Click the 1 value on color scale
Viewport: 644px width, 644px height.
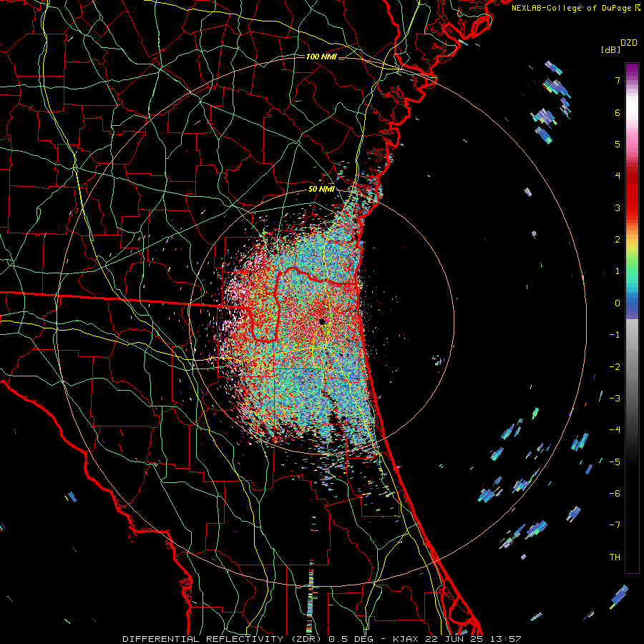(x=618, y=271)
